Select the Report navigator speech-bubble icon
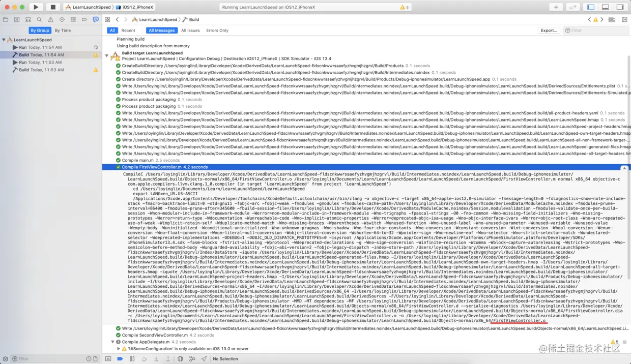 point(95,19)
